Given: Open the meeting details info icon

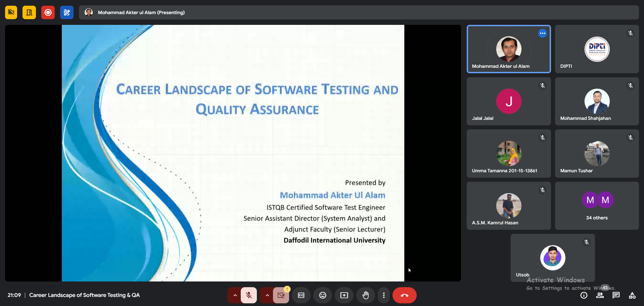Looking at the screenshot, I should tap(584, 295).
